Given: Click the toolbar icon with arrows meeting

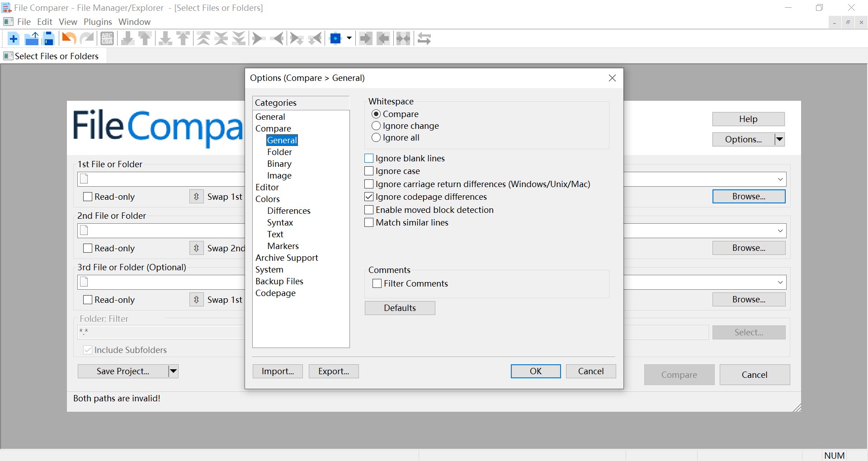Looking at the screenshot, I should click(403, 39).
